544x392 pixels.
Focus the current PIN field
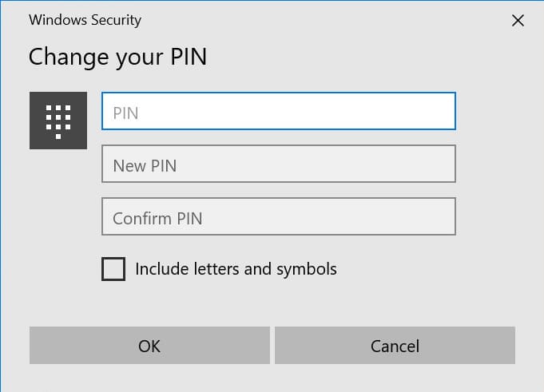click(278, 112)
